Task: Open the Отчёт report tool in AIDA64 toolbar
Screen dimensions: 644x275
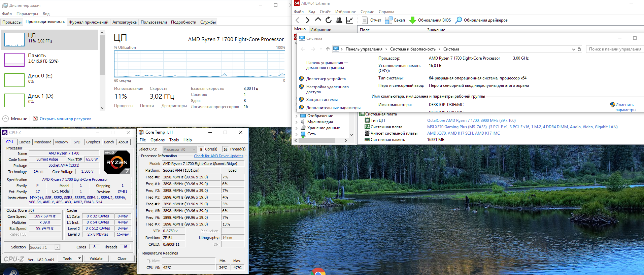Action: pyautogui.click(x=371, y=20)
